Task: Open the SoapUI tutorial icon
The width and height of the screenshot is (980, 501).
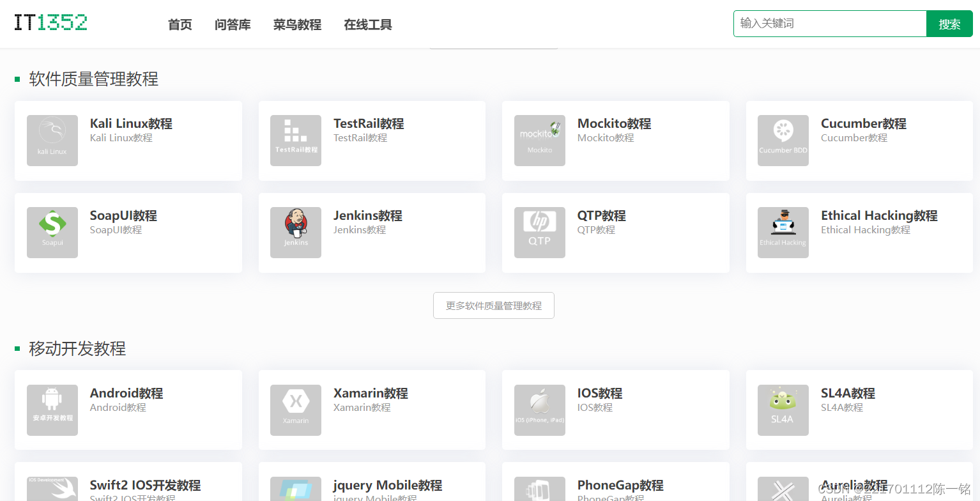Action: tap(52, 233)
